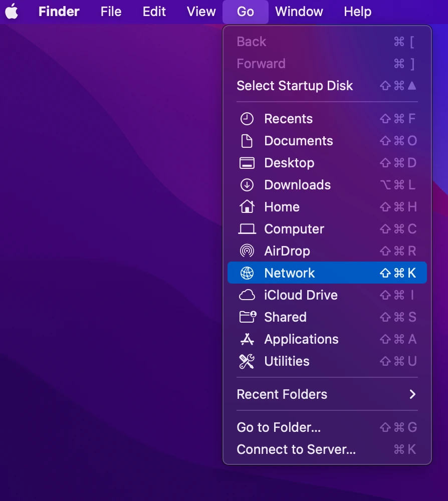Click the Network globe icon

point(247,273)
